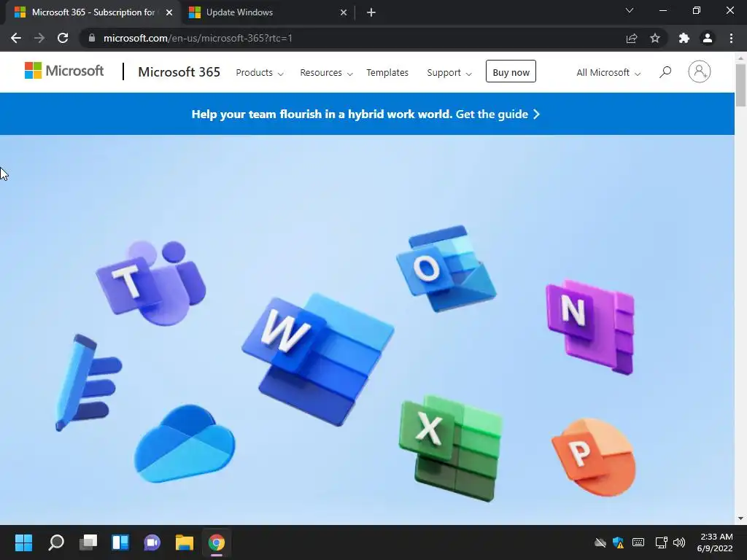The height and width of the screenshot is (560, 747).
Task: Open File Explorer from taskbar
Action: [184, 542]
